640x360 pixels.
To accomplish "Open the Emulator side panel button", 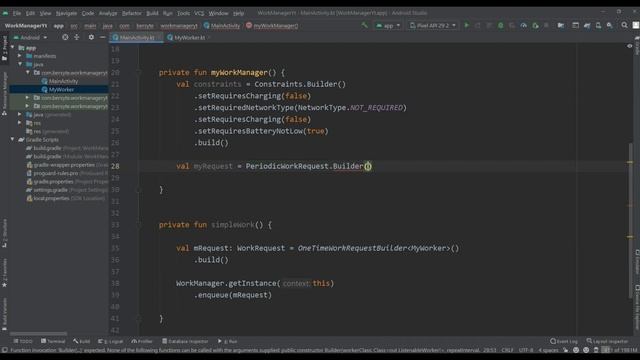I will [x=637, y=262].
